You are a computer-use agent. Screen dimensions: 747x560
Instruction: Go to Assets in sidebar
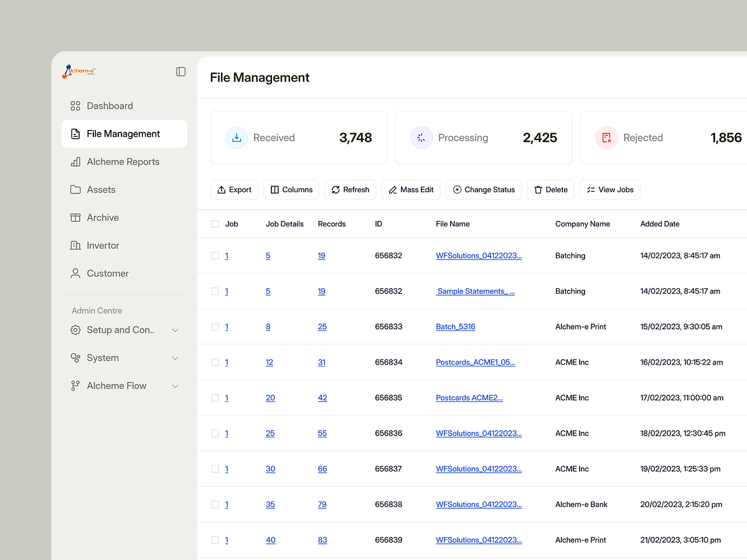(x=125, y=190)
